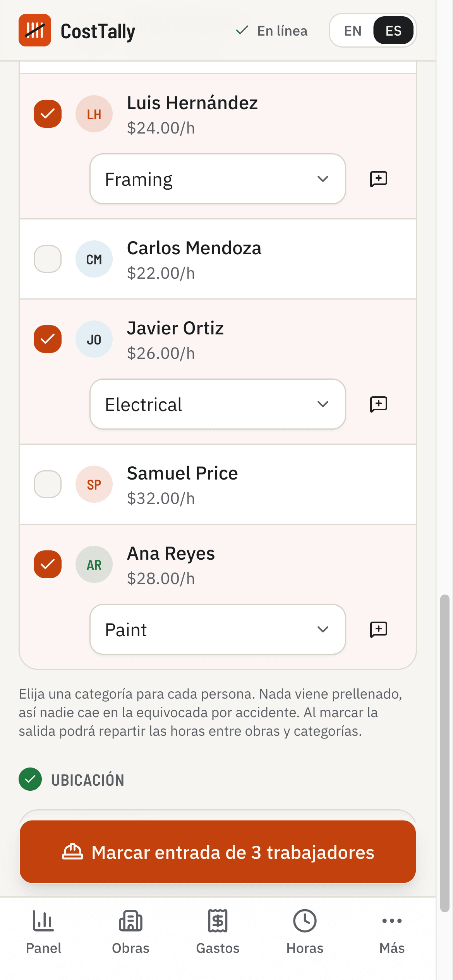Select the Samuel Price checkbox
The height and width of the screenshot is (980, 453).
(48, 484)
